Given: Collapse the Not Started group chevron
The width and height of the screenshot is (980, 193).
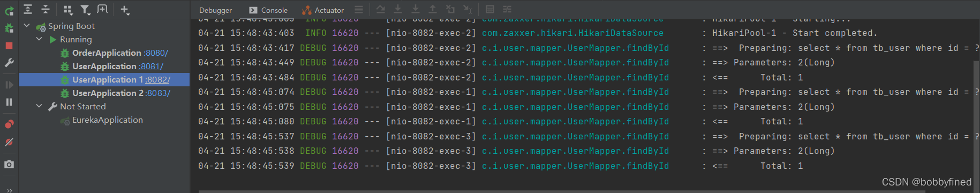Looking at the screenshot, I should (x=39, y=106).
